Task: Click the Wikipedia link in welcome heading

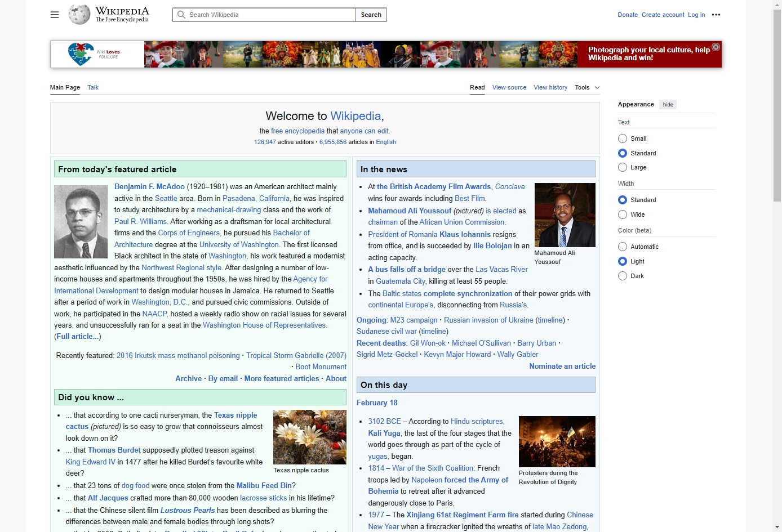Action: 356,116
